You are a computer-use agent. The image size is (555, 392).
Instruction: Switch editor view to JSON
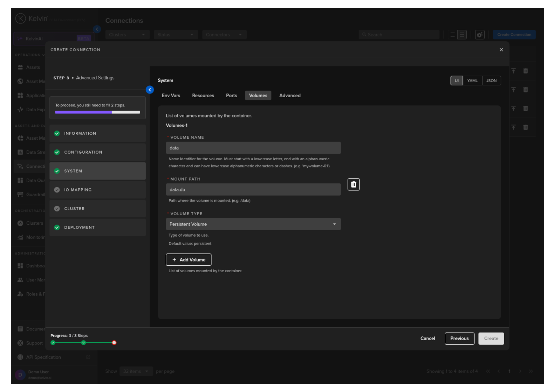tap(491, 81)
